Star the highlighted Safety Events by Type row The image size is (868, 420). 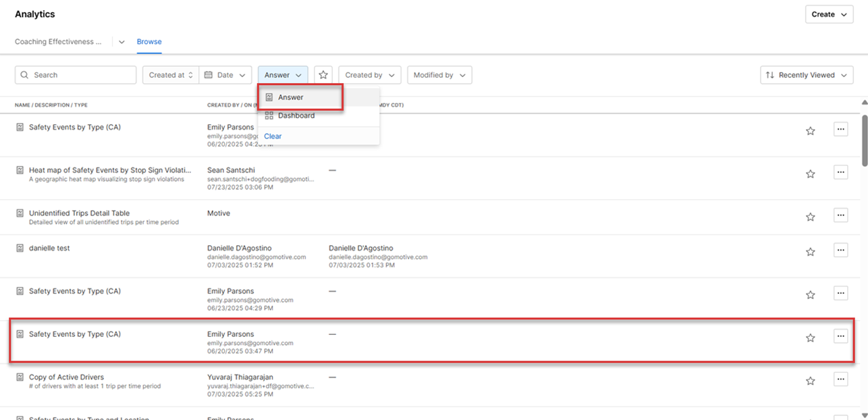(810, 336)
